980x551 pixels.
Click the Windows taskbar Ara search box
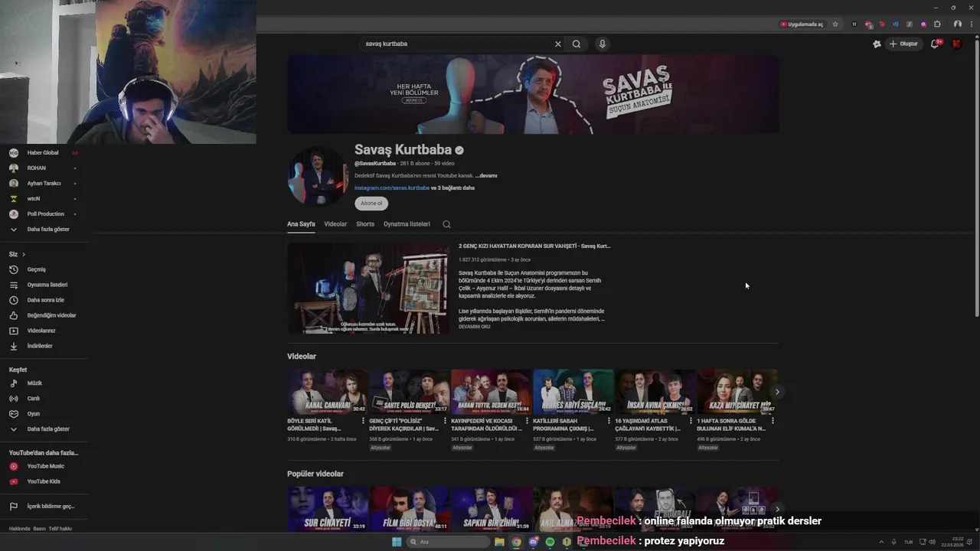[x=448, y=542]
